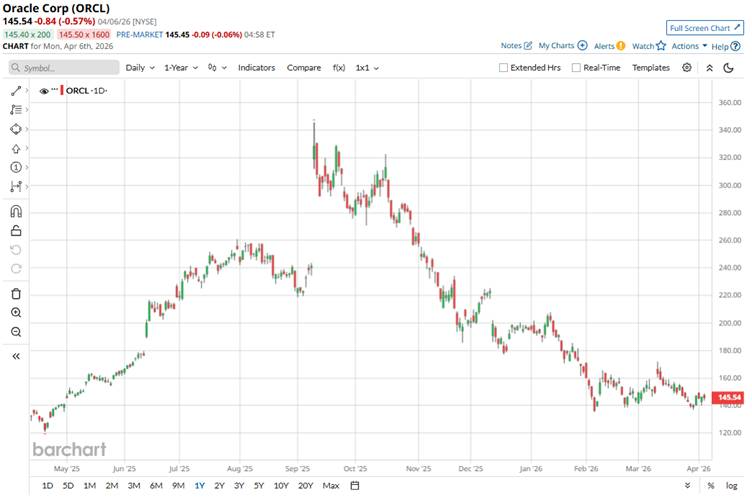This screenshot has height=500, width=752.
Task: Select the 20Y range tab
Action: [306, 486]
